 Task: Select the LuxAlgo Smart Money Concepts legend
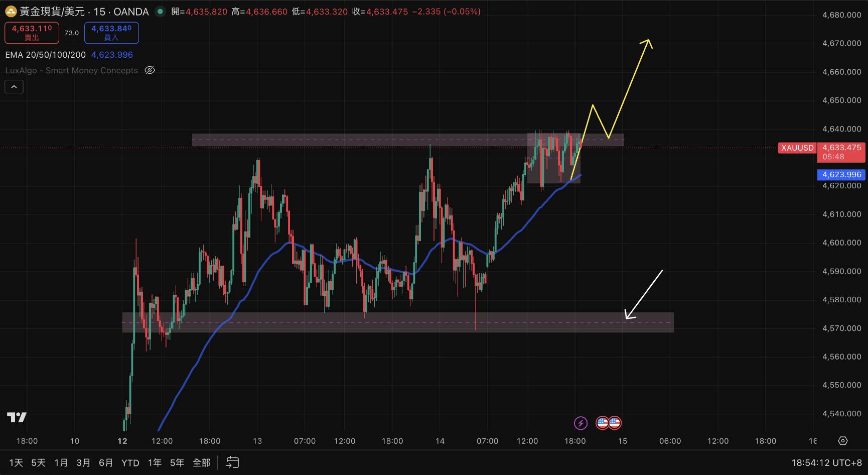coord(72,70)
